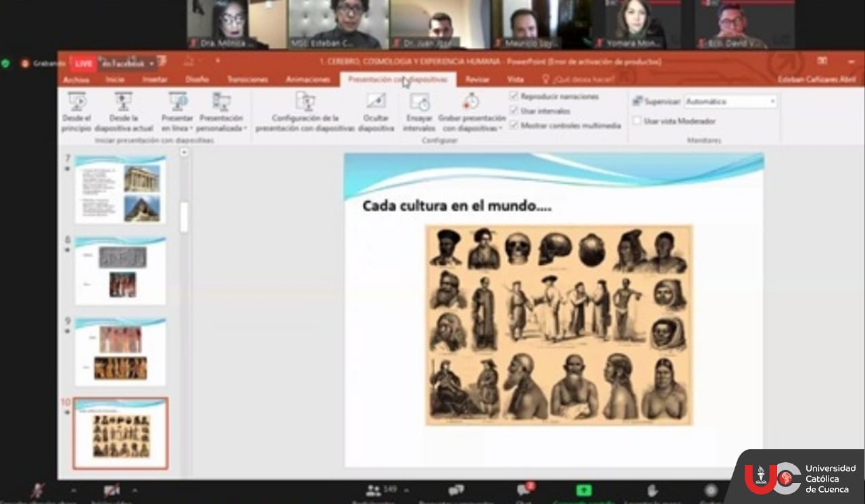Open the Supervisar Automático dropdown

(731, 101)
